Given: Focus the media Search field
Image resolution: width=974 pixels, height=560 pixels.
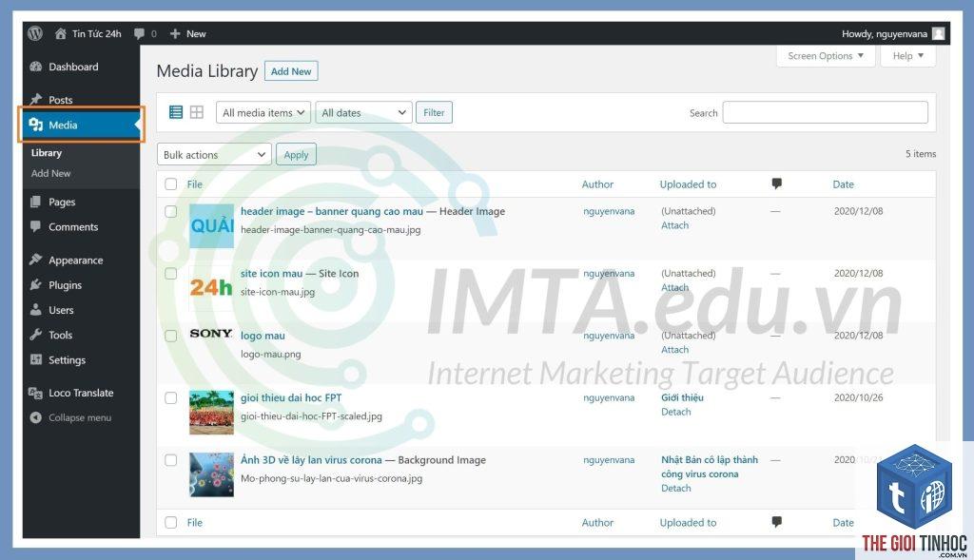Looking at the screenshot, I should [825, 112].
